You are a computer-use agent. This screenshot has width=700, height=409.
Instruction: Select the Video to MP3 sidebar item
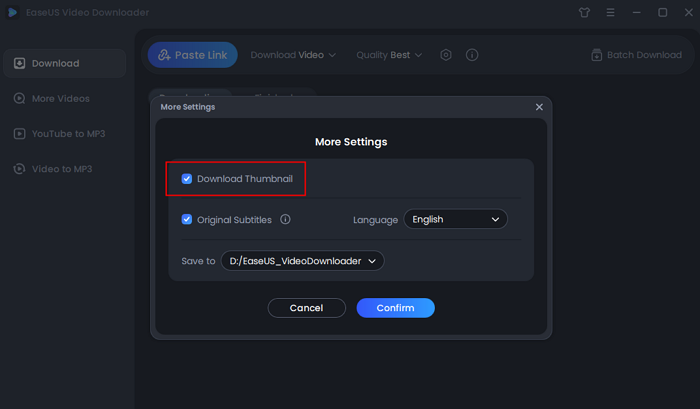point(62,169)
